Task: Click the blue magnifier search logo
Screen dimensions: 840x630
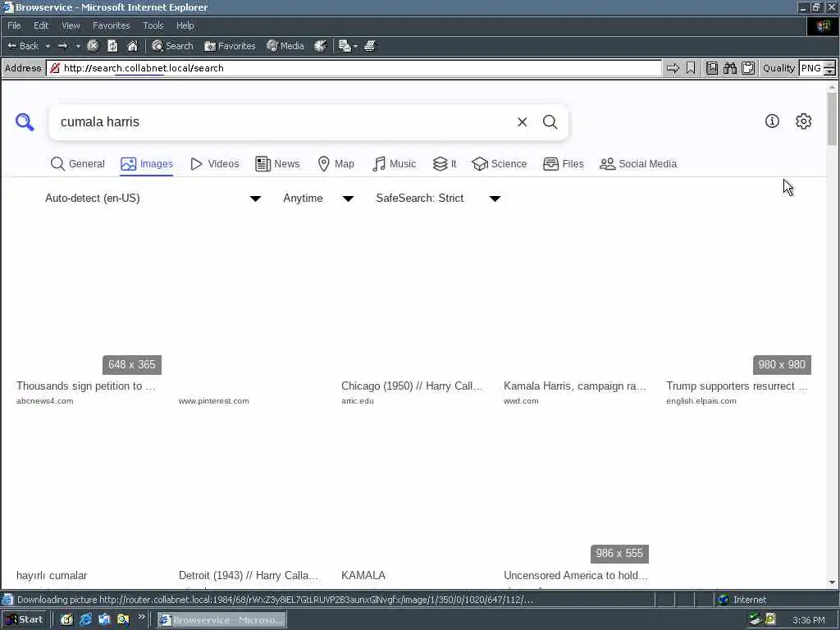Action: 25,122
